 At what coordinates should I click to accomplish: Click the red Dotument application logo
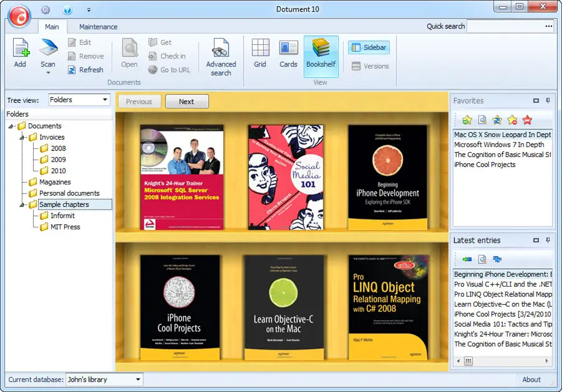coord(19,16)
